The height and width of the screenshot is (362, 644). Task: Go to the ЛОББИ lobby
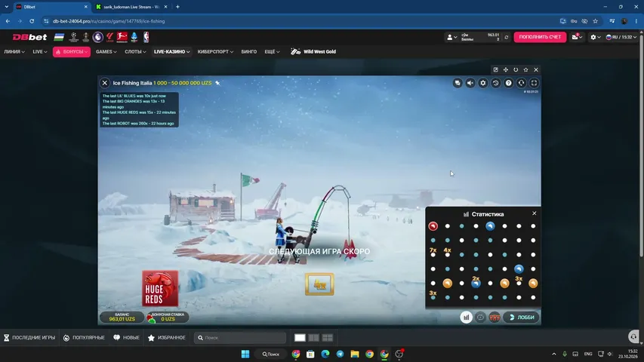[522, 318]
